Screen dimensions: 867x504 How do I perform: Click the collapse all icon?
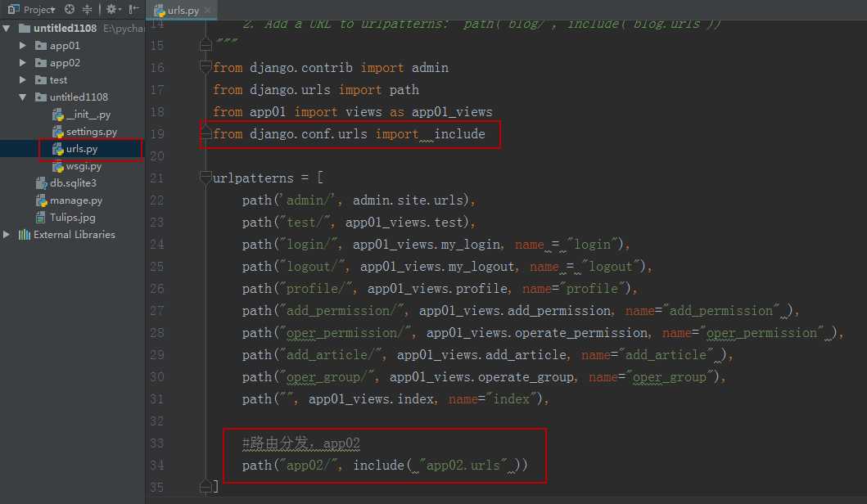tap(88, 9)
